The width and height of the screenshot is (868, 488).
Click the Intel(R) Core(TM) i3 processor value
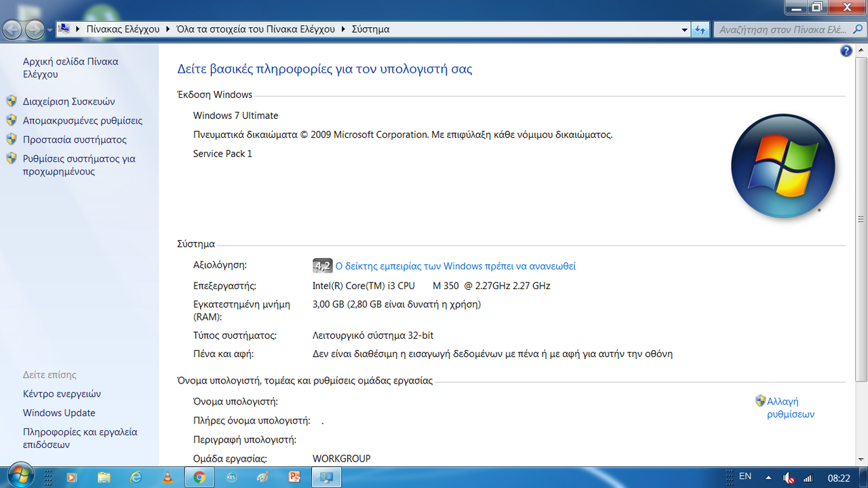pyautogui.click(x=431, y=286)
